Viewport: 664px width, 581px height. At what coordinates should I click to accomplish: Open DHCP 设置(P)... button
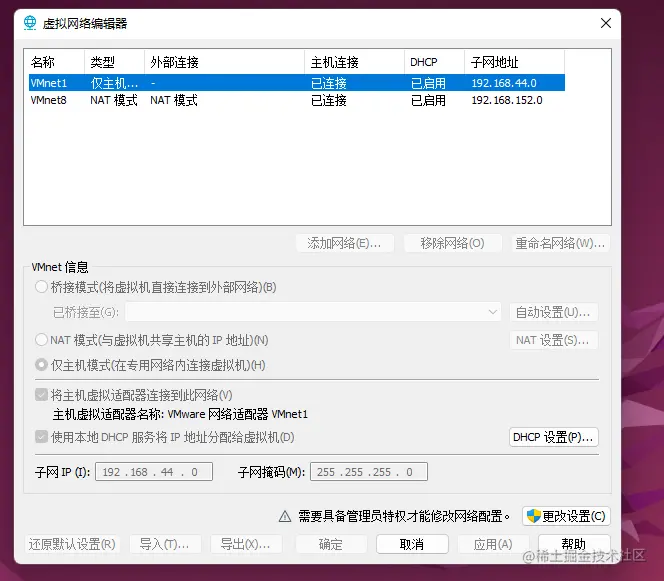[553, 437]
